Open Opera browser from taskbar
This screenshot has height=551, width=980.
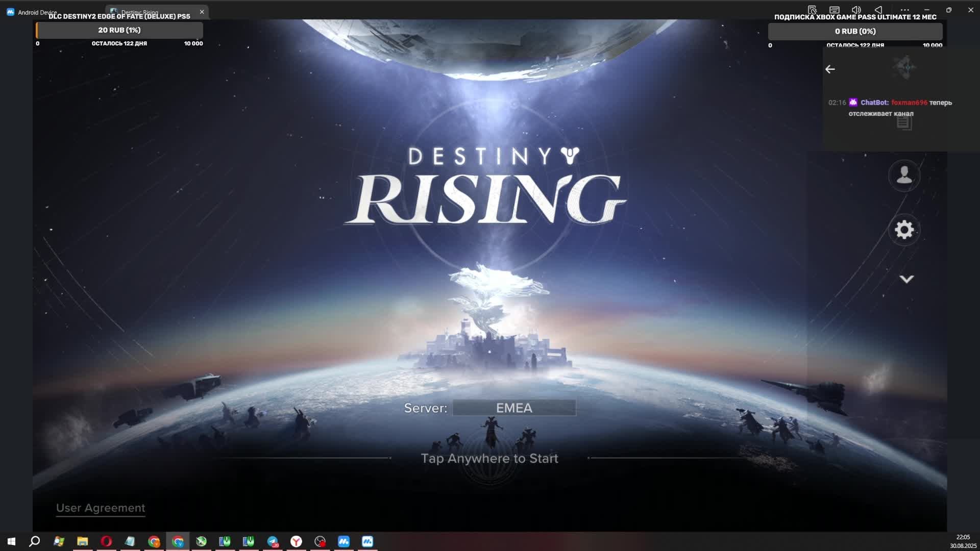tap(106, 541)
